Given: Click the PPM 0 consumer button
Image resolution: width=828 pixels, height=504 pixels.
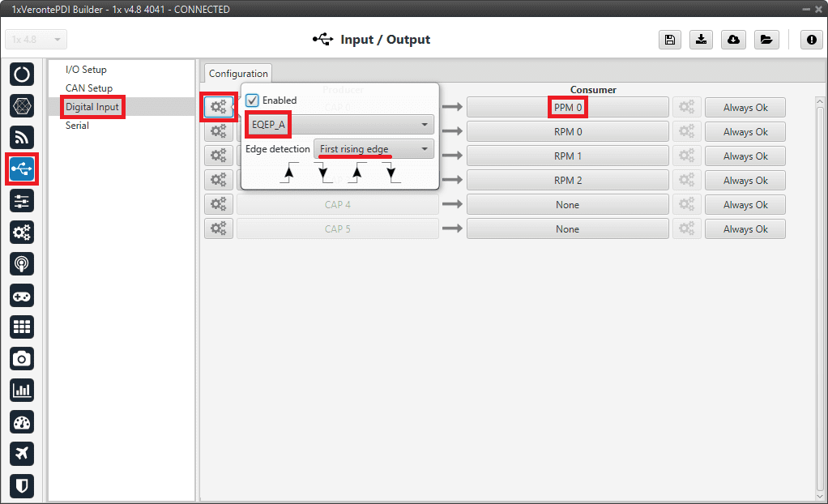Looking at the screenshot, I should click(567, 107).
